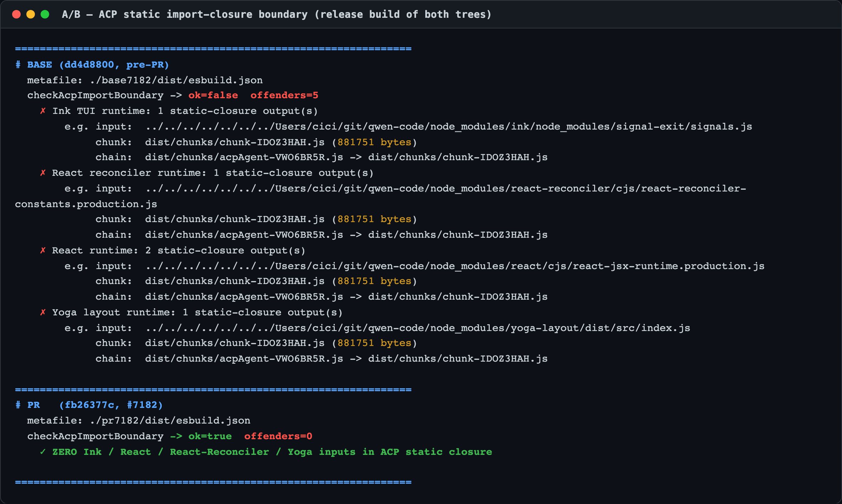Maximize the terminal using the green button
The height and width of the screenshot is (504, 842).
point(45,14)
